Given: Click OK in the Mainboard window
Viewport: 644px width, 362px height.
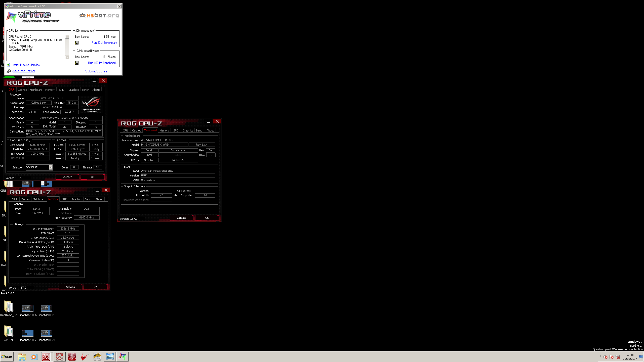Looking at the screenshot, I should tap(207, 218).
